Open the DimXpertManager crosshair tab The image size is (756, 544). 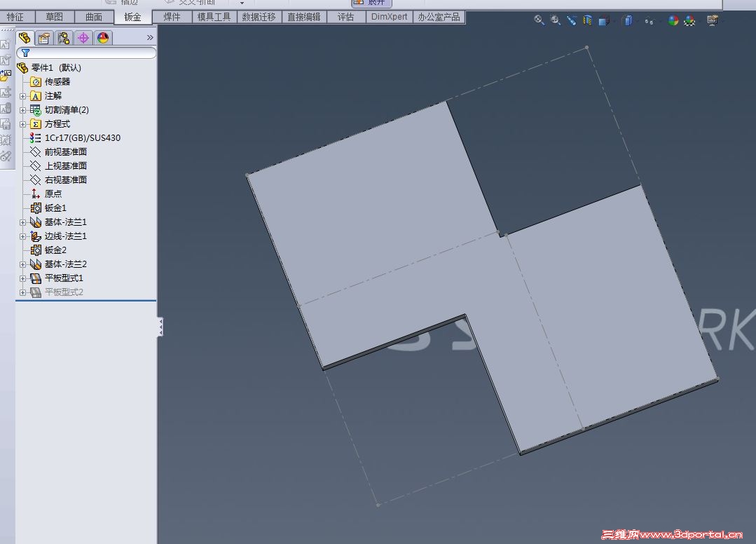(x=83, y=38)
